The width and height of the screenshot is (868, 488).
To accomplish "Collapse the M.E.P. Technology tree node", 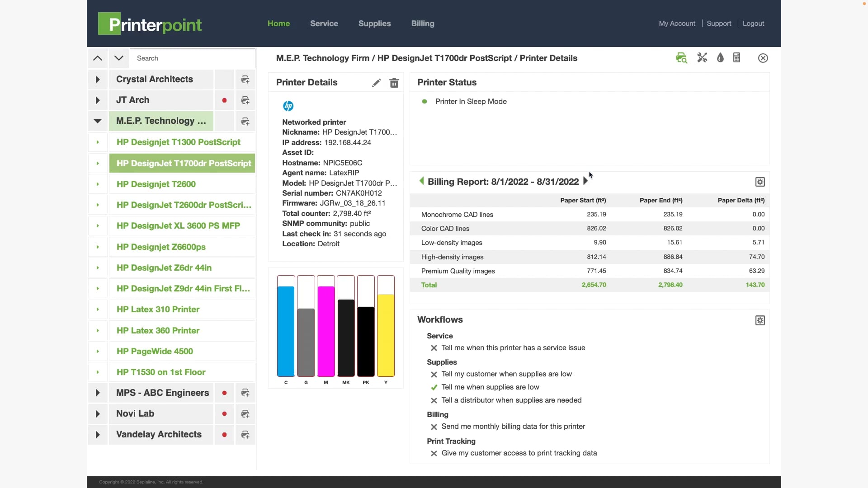I will click(x=98, y=121).
